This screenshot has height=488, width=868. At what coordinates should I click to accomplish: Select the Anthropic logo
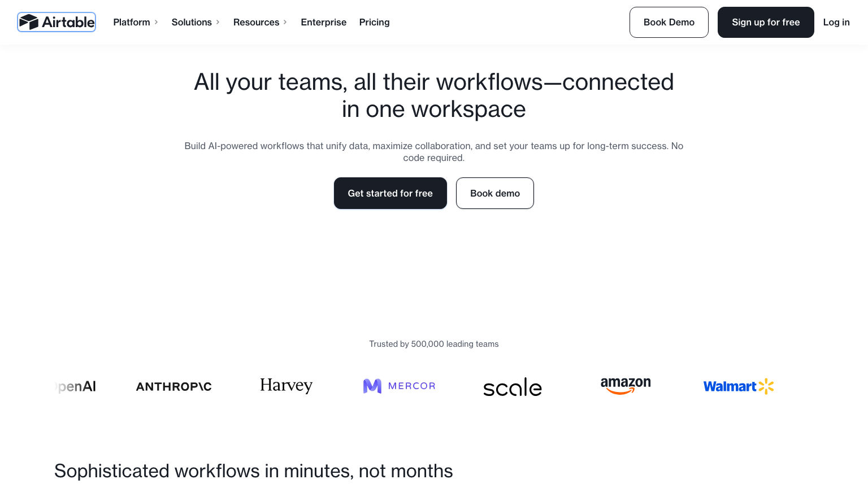[173, 386]
